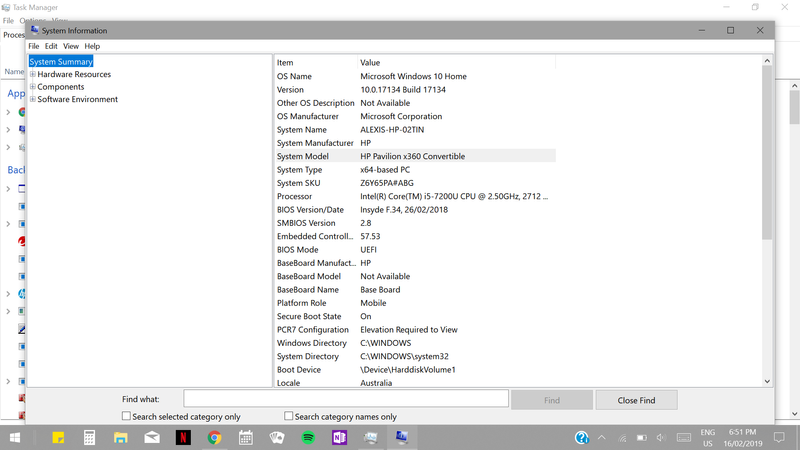Click System Information title bar icon
The width and height of the screenshot is (800, 450).
tap(35, 30)
